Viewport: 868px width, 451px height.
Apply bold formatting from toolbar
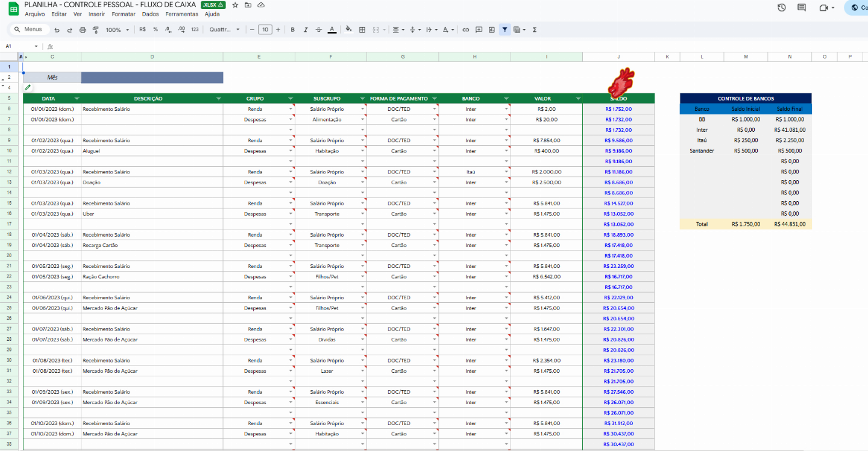point(292,30)
